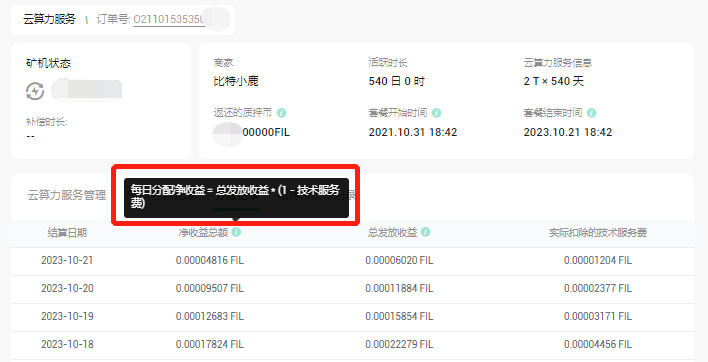Click net income 0.00004816 FIL cell

click(x=210, y=260)
